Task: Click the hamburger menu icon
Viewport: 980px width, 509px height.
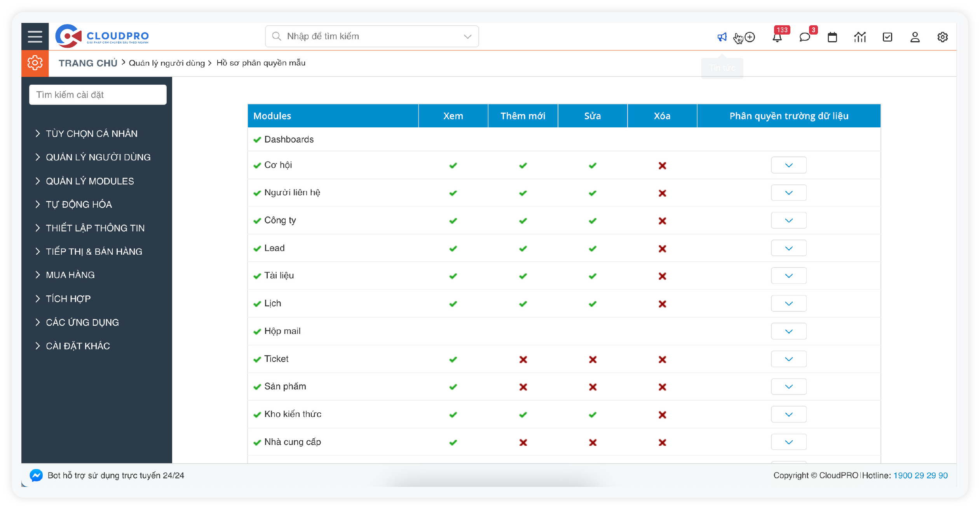Action: point(35,36)
